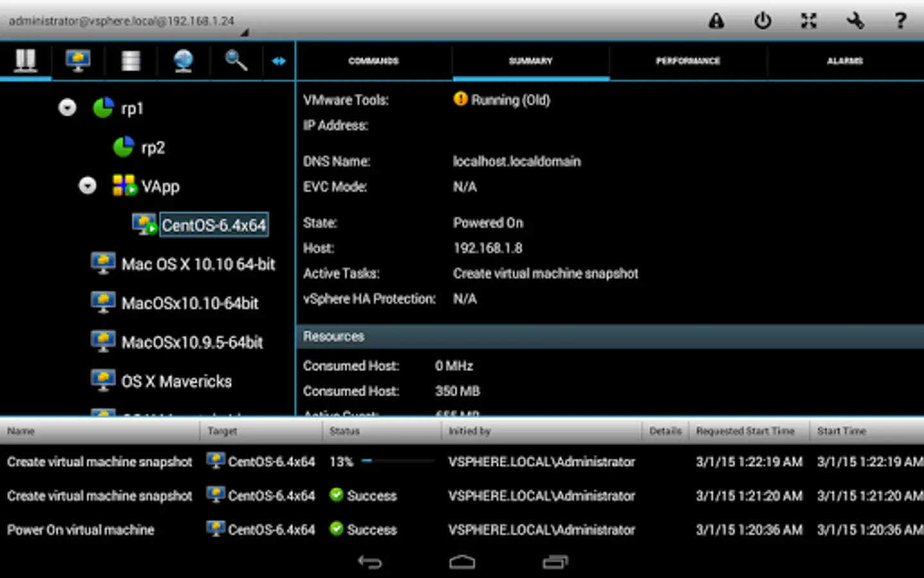This screenshot has height=578, width=924.
Task: Click target VM icon of the 13% snapshot task
Action: (x=216, y=460)
